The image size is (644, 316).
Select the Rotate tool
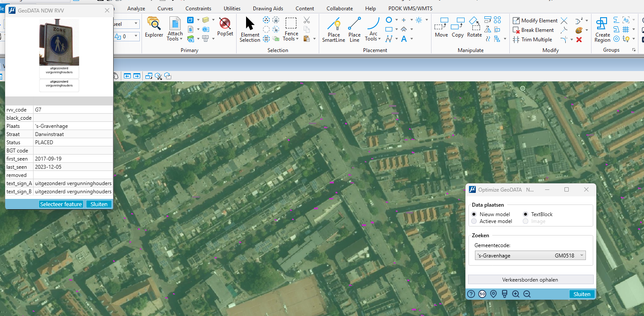(x=474, y=27)
